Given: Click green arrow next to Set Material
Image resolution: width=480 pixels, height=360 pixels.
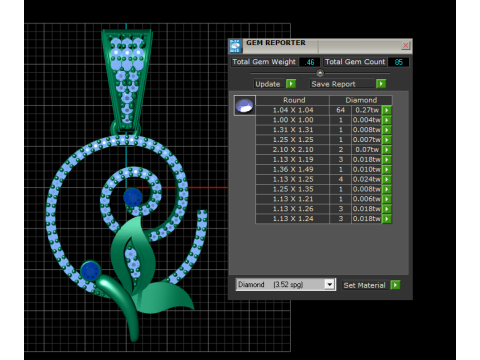Looking at the screenshot, I should coord(395,285).
